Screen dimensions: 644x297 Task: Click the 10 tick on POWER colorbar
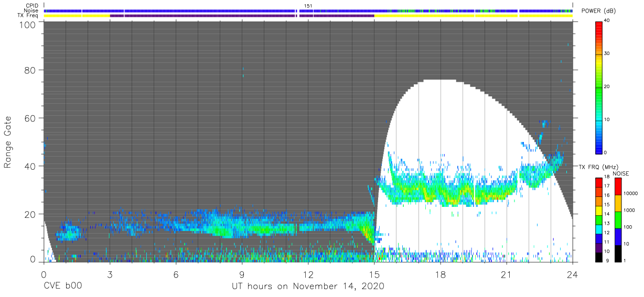pos(607,119)
